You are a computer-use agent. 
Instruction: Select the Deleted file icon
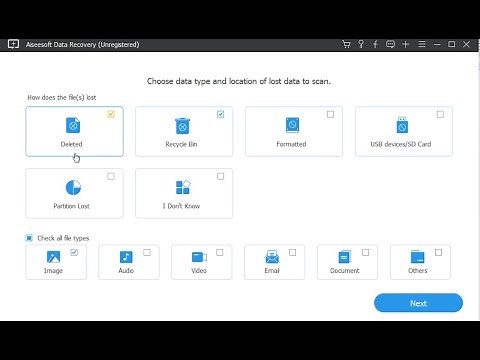(x=73, y=125)
